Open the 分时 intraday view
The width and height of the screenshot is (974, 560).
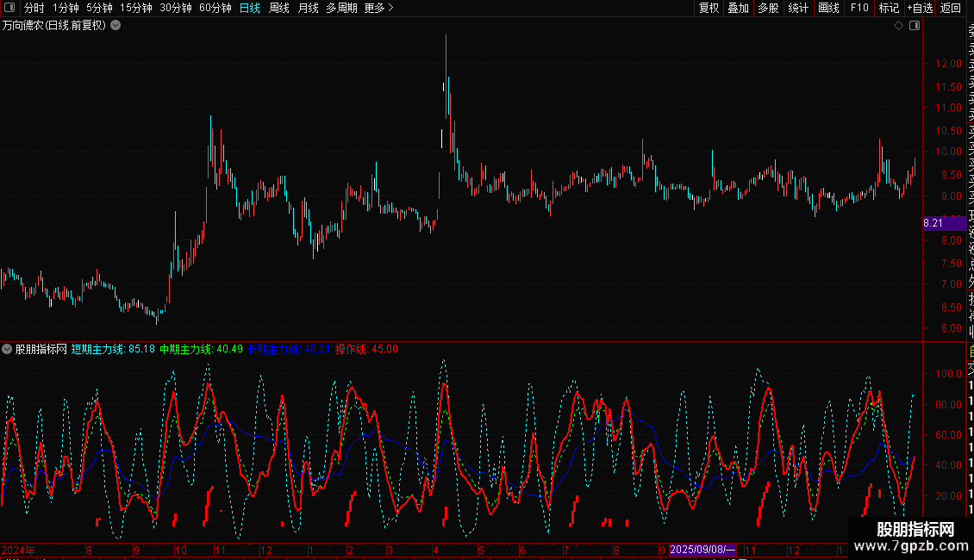click(x=34, y=8)
